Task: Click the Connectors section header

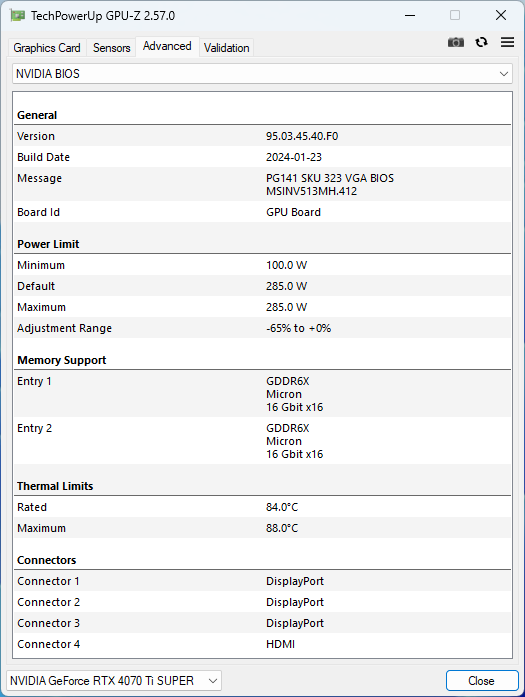Action: (x=46, y=560)
